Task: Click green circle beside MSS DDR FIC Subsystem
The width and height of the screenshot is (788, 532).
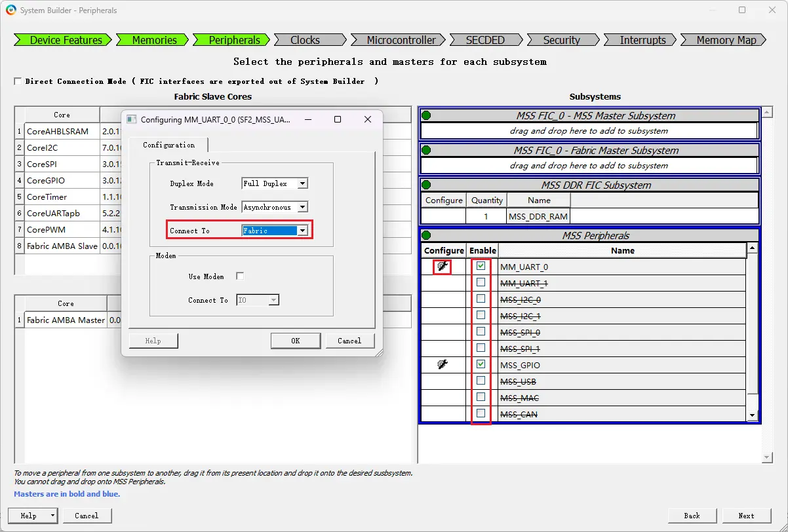Action: click(x=426, y=185)
